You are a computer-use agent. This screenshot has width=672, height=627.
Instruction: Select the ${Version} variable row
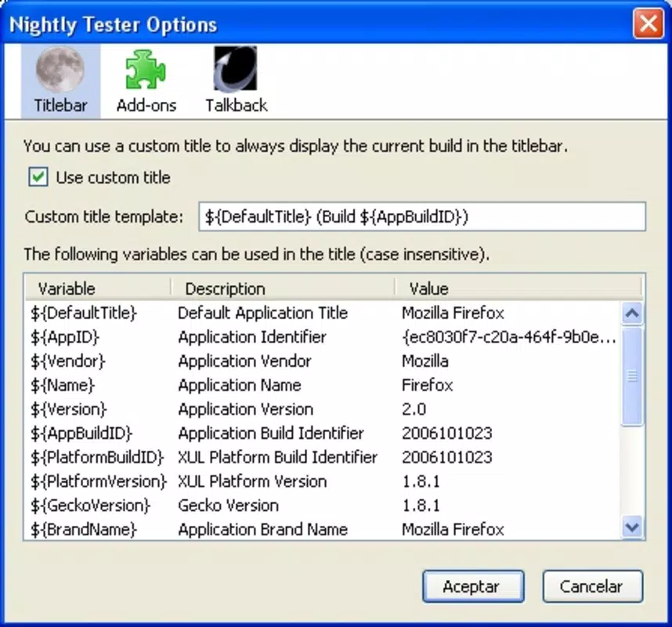click(322, 409)
